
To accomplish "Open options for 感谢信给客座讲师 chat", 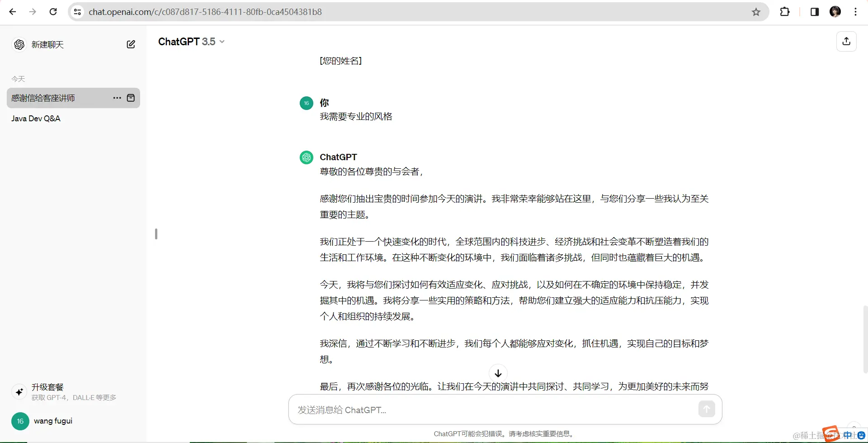I will (117, 98).
